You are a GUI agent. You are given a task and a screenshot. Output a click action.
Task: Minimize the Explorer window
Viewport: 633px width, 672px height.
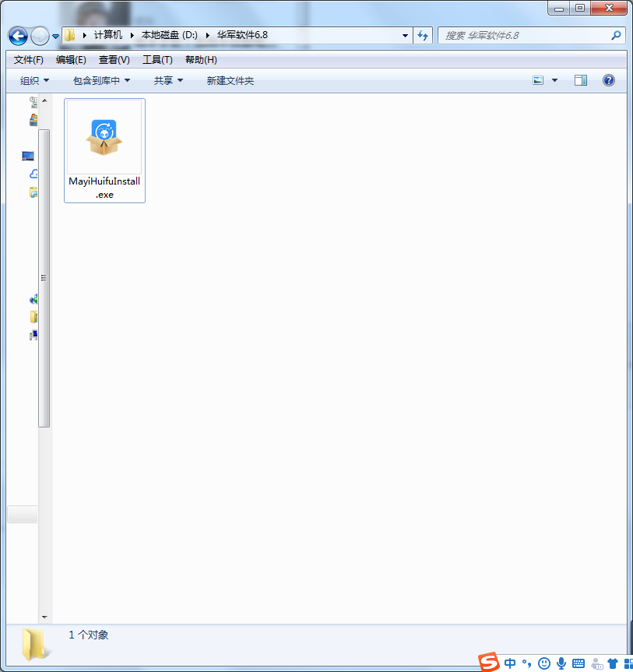tap(559, 8)
